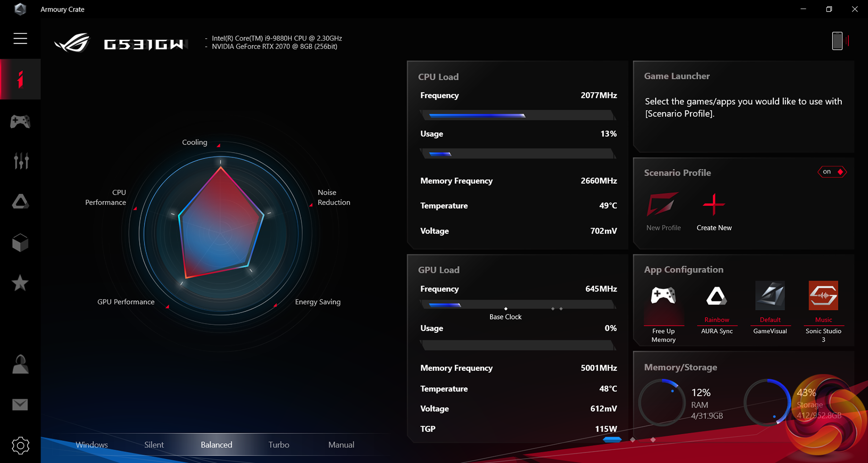Click the CPU Frequency bar
Screen dimensions: 868x463
[518, 115]
